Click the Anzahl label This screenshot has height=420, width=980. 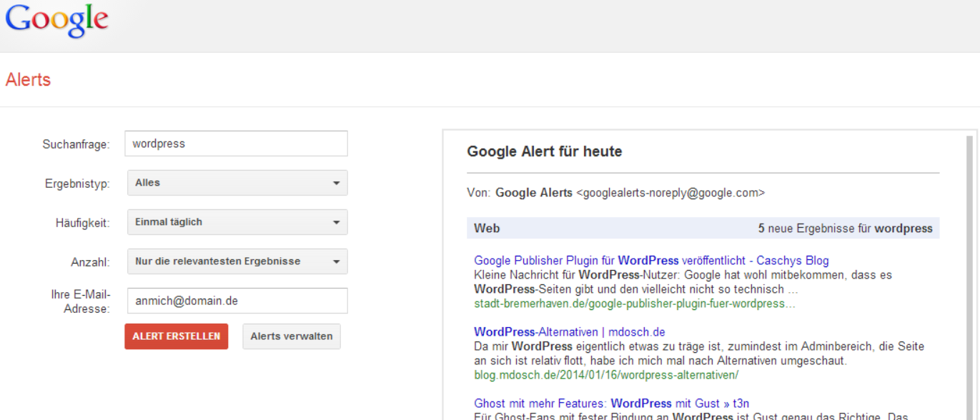coord(91,262)
